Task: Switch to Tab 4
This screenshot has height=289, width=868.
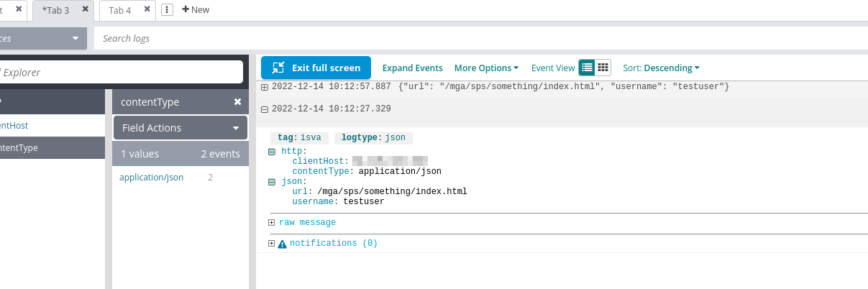Action: point(119,10)
